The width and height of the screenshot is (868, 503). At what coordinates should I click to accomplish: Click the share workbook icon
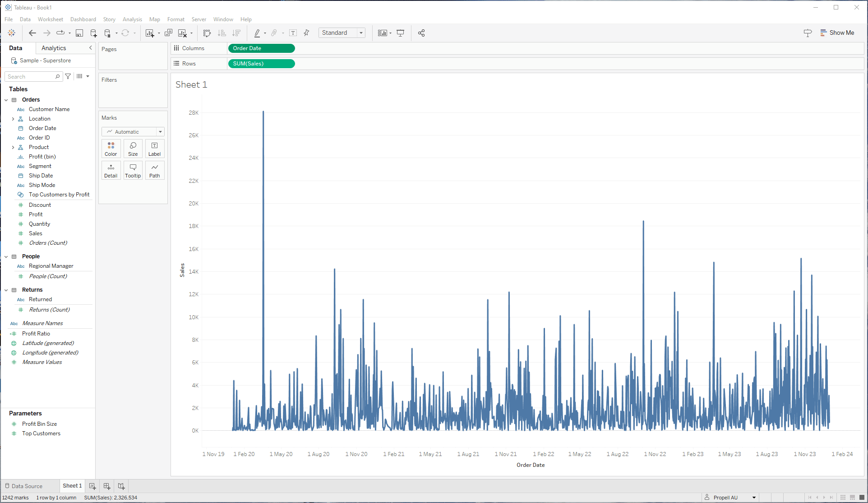point(421,33)
